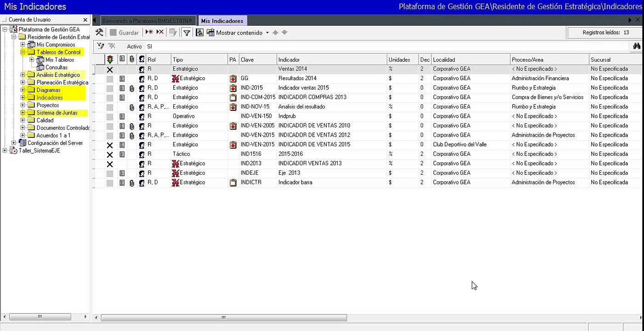Click the notes column header icon
Viewport: 644px width, 331px height.
(x=122, y=59)
